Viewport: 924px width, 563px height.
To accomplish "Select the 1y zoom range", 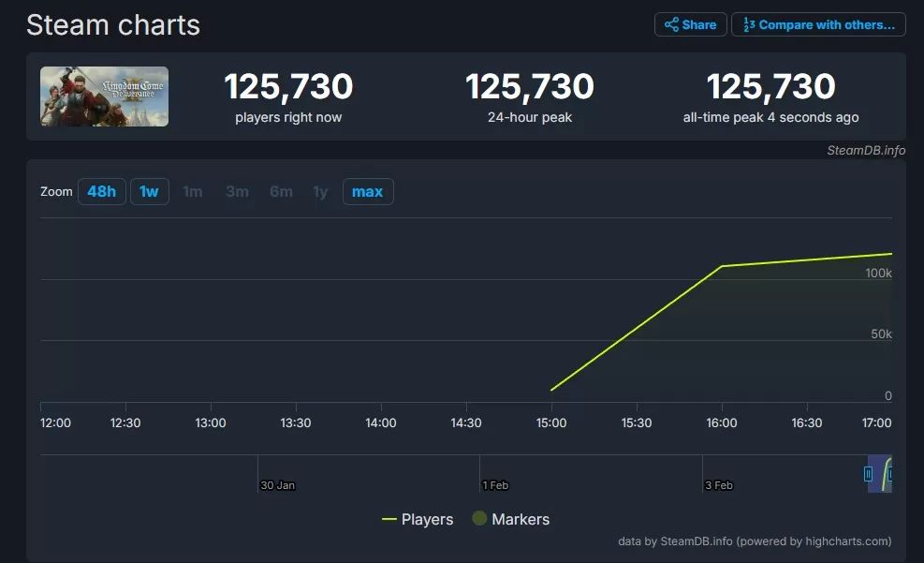I will pyautogui.click(x=320, y=192).
